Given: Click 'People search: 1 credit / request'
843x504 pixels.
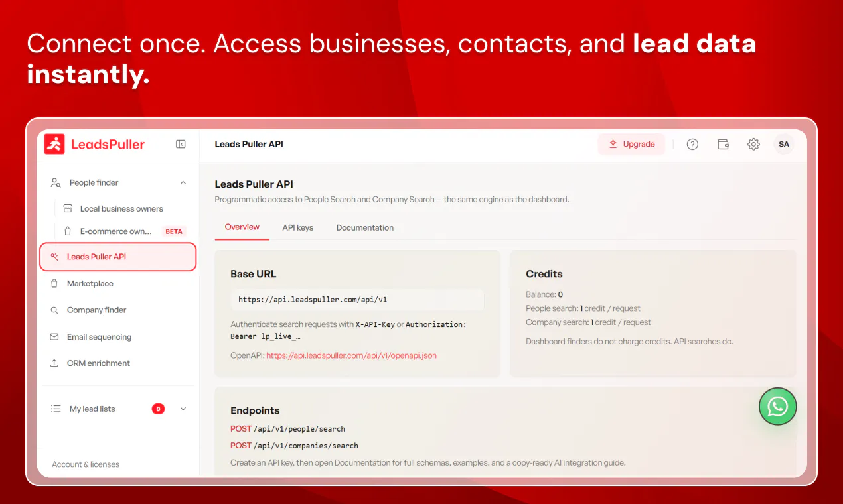Looking at the screenshot, I should point(583,308).
